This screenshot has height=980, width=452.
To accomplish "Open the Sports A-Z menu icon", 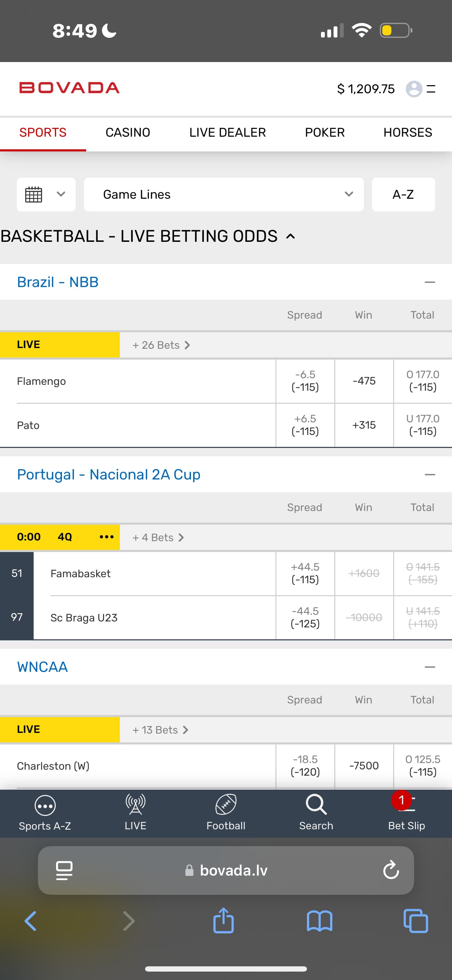I will [x=45, y=806].
